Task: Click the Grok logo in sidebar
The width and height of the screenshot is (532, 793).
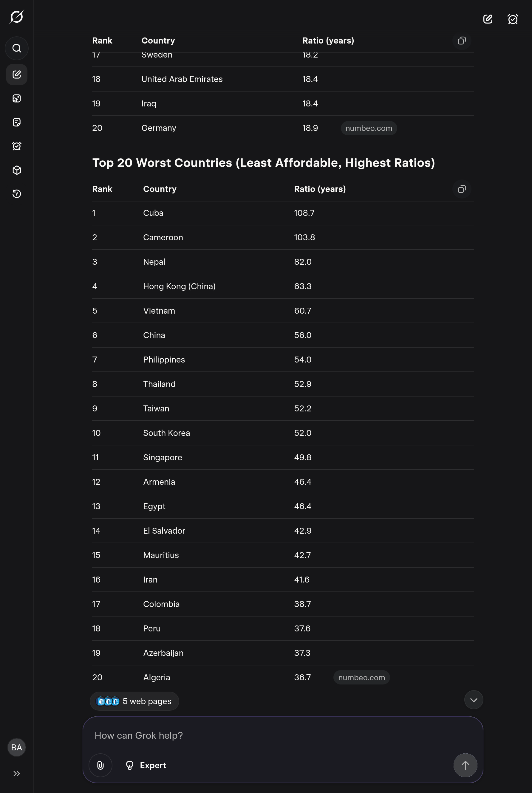Action: click(17, 17)
